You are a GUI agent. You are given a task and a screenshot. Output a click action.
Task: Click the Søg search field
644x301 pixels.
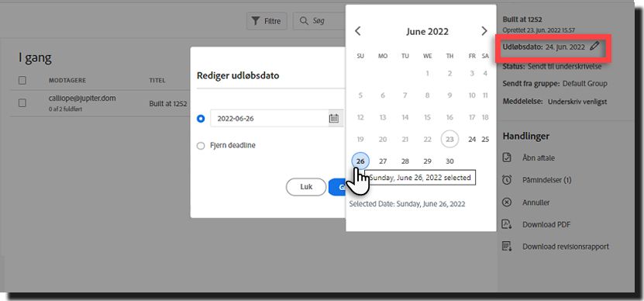[319, 21]
